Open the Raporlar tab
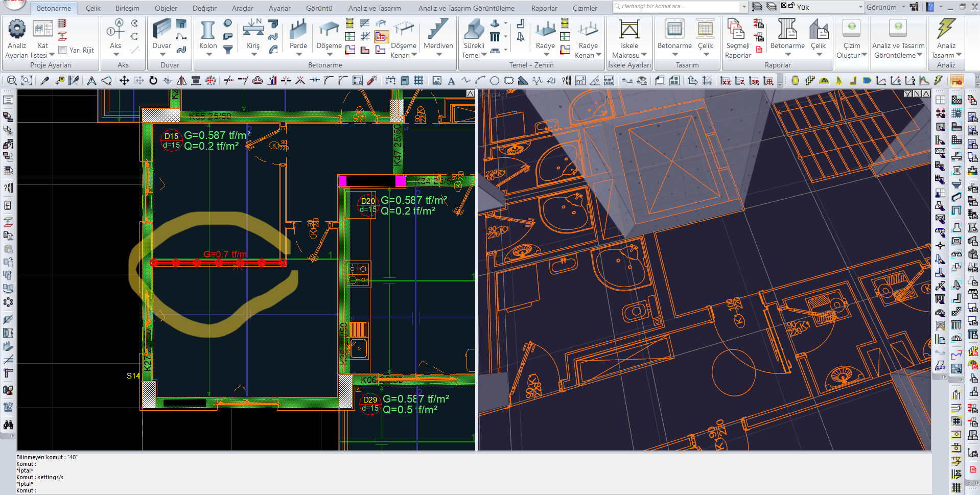Image resolution: width=980 pixels, height=495 pixels. tap(544, 8)
